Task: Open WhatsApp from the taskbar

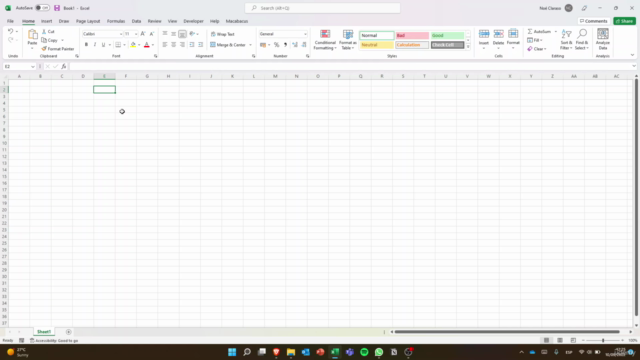Action: 379,352
